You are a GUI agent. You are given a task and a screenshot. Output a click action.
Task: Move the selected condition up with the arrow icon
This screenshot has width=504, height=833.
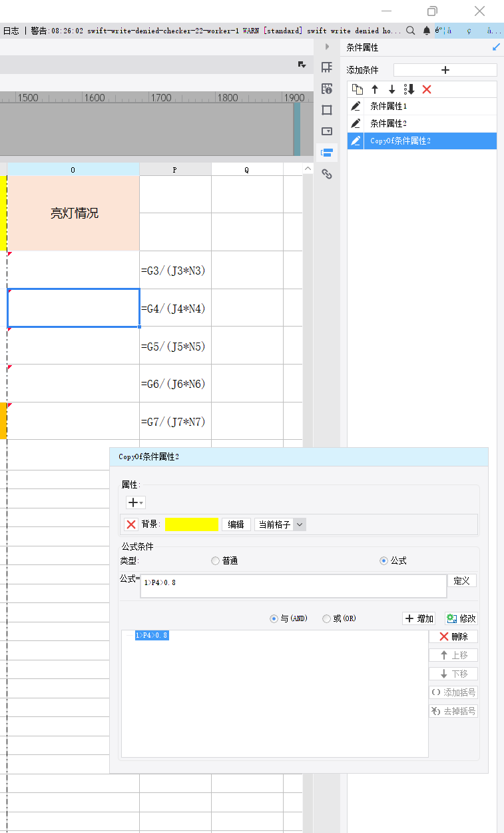375,89
